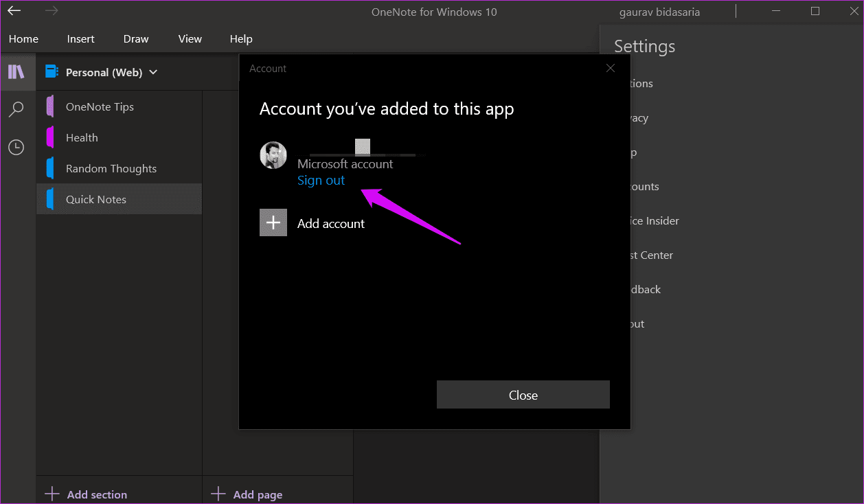Screen dimensions: 864x504
Task: Click the OneNote Tips section color tab icon
Action: coord(50,106)
